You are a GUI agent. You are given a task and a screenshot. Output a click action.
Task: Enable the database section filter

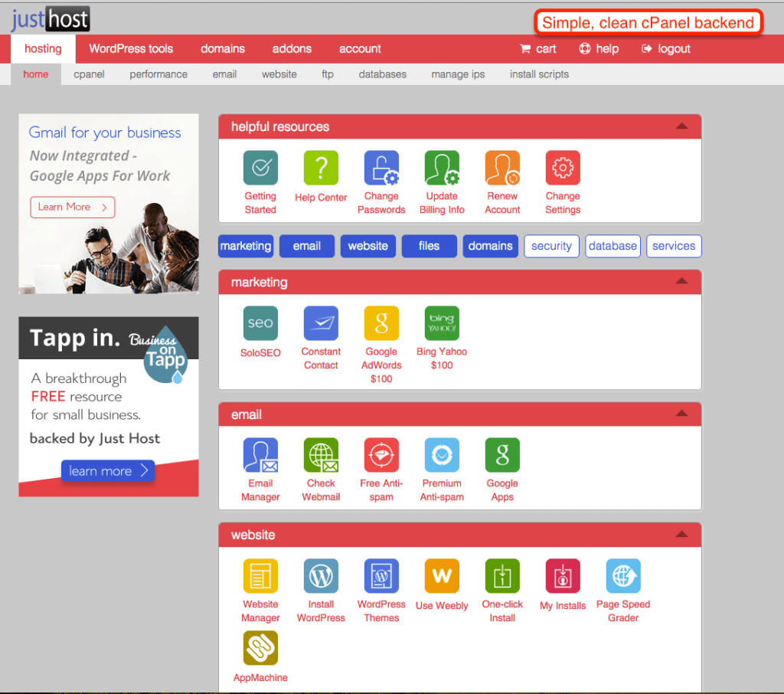[x=613, y=246]
